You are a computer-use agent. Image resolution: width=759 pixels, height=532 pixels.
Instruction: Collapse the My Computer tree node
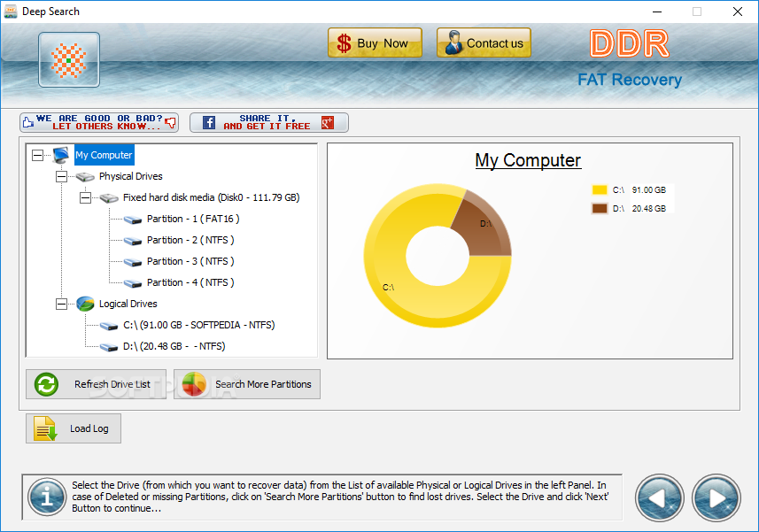coord(37,155)
